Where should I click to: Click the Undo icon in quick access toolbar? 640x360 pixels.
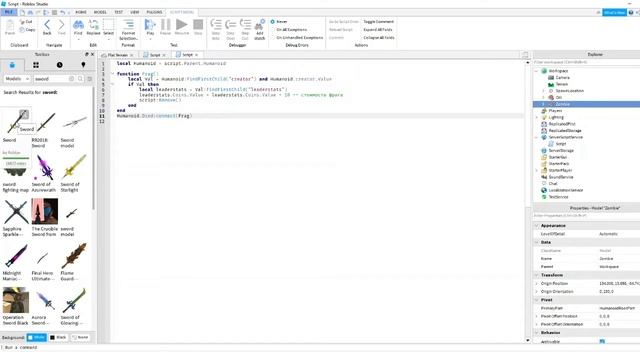coord(63,13)
